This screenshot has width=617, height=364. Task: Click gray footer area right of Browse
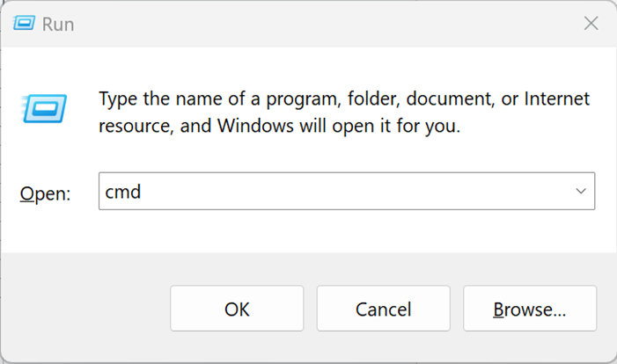(x=606, y=309)
